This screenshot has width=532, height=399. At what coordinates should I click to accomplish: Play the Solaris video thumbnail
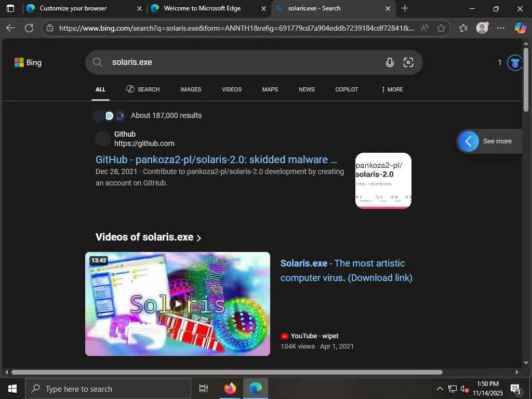point(178,304)
